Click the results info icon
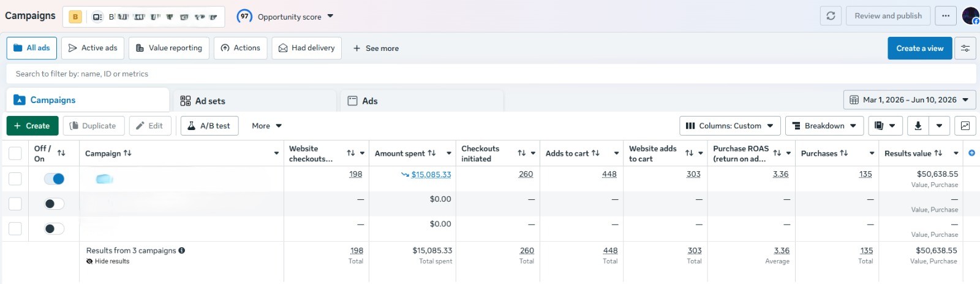This screenshot has width=980, height=284. tap(182, 250)
